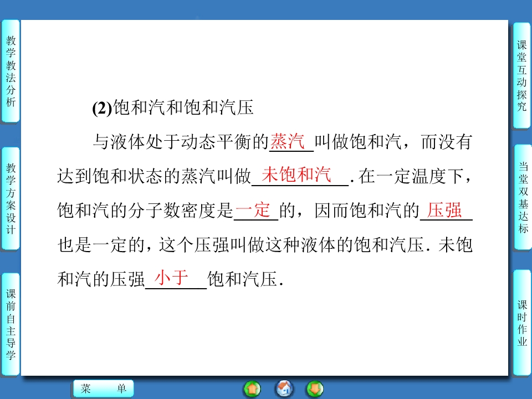Go to the 课堂互动探究 tab

pyautogui.click(x=521, y=75)
